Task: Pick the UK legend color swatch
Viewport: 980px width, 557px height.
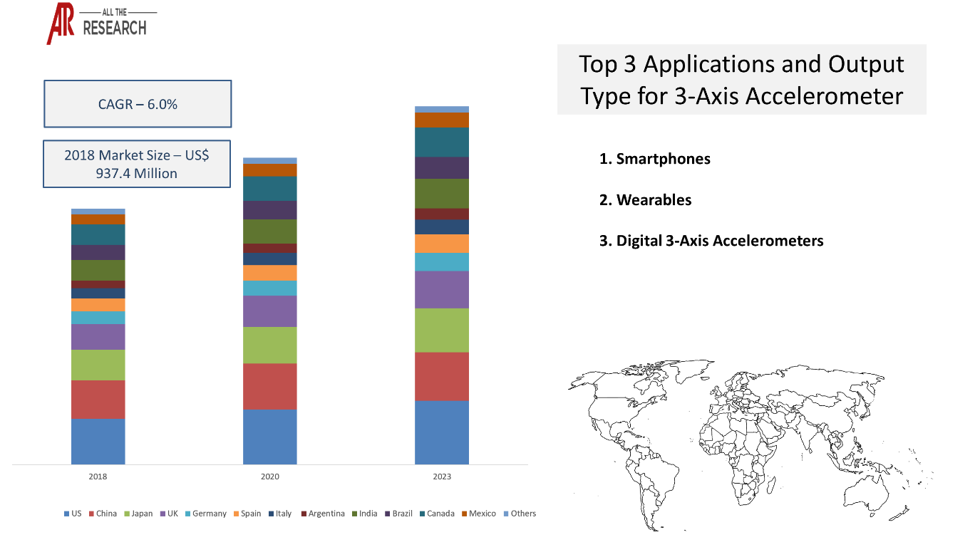Action: coord(161,513)
